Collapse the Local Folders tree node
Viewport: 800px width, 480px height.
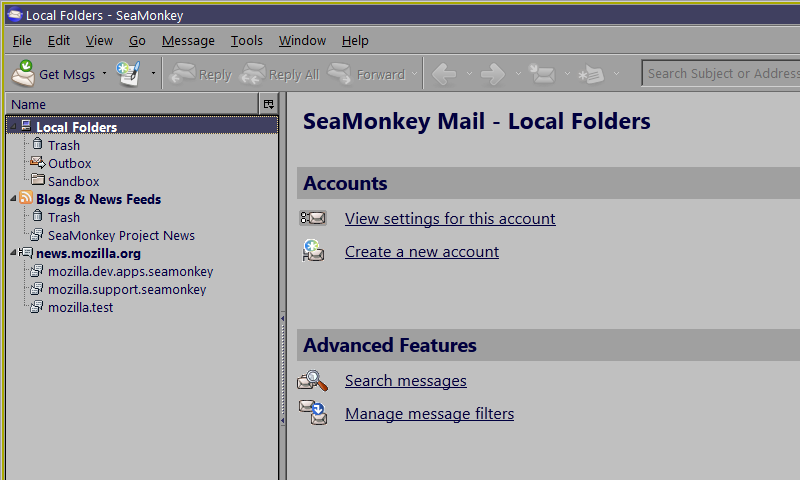(x=14, y=127)
